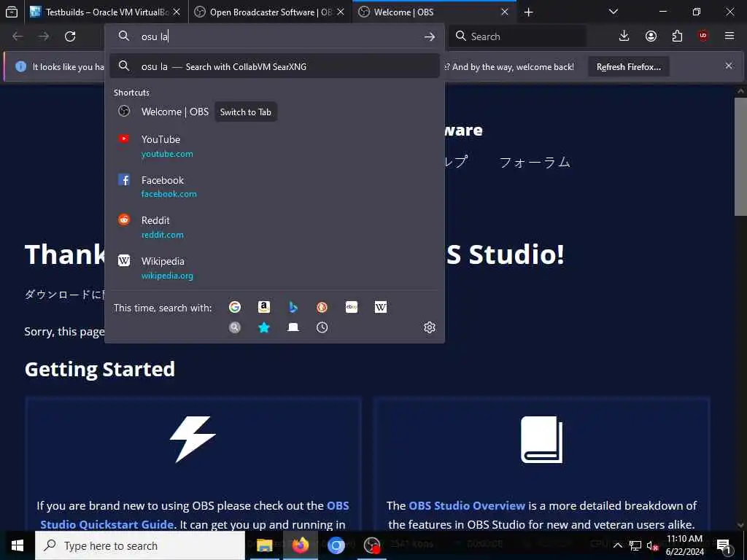The height and width of the screenshot is (560, 747).
Task: Click the info icon in notification bar
Action: [20, 66]
